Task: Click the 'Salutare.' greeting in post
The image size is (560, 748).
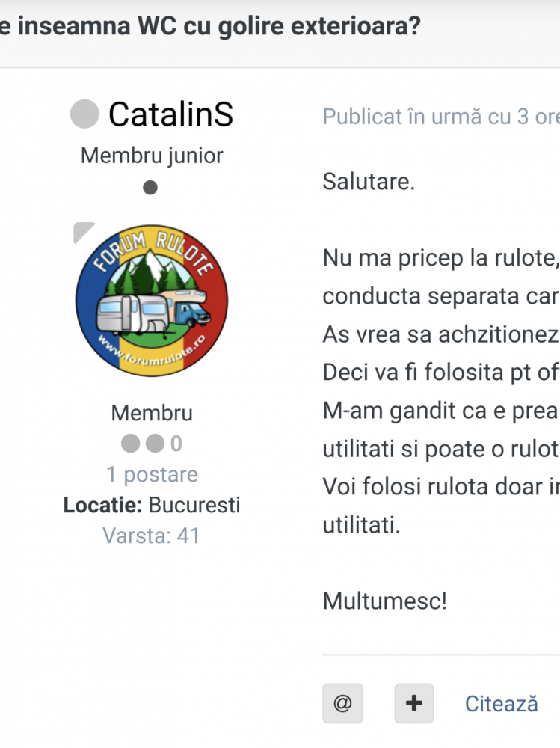Action: click(x=369, y=182)
